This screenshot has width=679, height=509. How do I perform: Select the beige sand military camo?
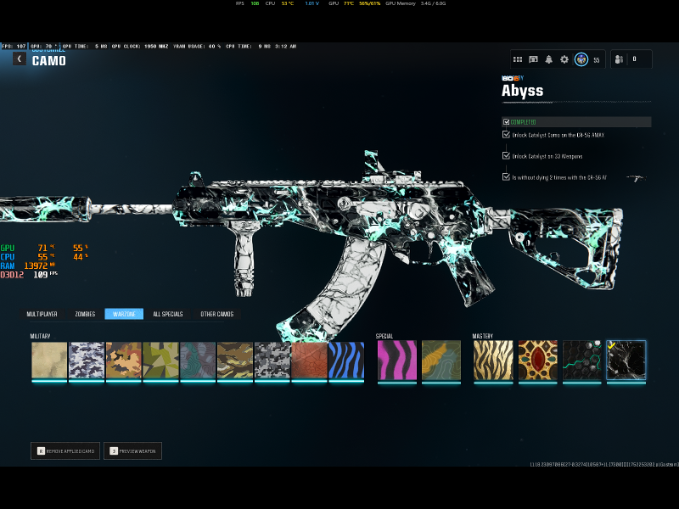49,361
